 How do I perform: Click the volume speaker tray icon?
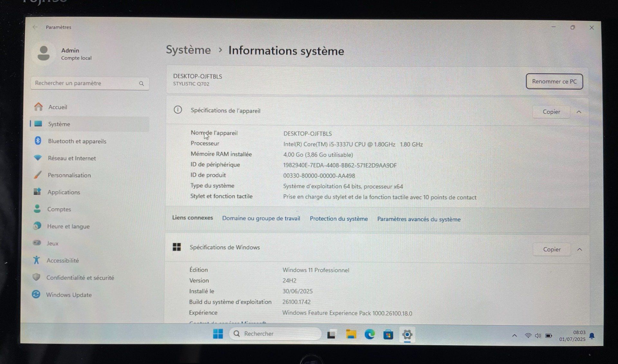(x=538, y=336)
